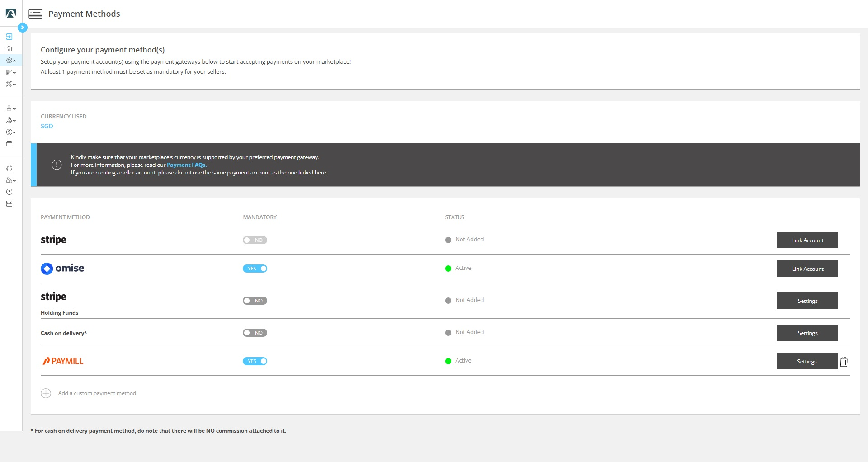868x462 pixels.
Task: Delete PAYMILL using the trash icon
Action: [844, 362]
